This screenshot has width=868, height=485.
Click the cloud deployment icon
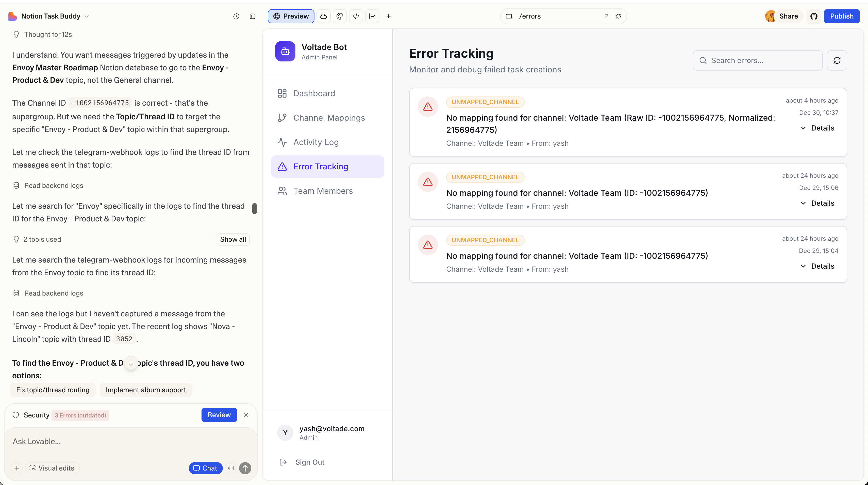pos(324,16)
